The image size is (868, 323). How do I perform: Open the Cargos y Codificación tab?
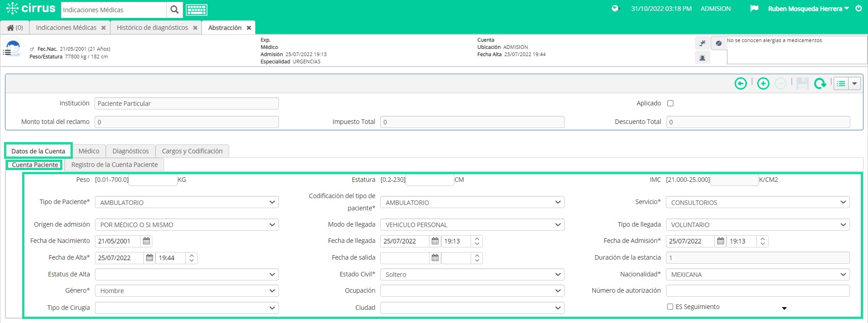coord(192,151)
